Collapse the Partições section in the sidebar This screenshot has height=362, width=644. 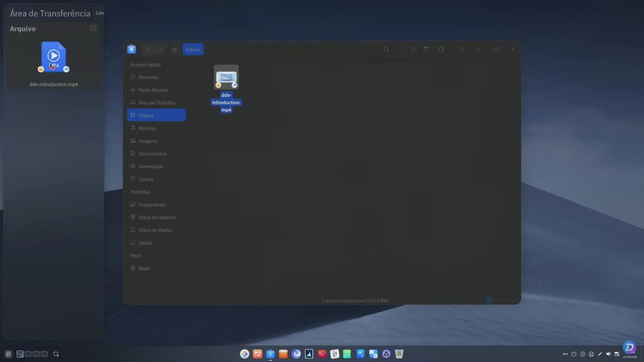pos(140,192)
